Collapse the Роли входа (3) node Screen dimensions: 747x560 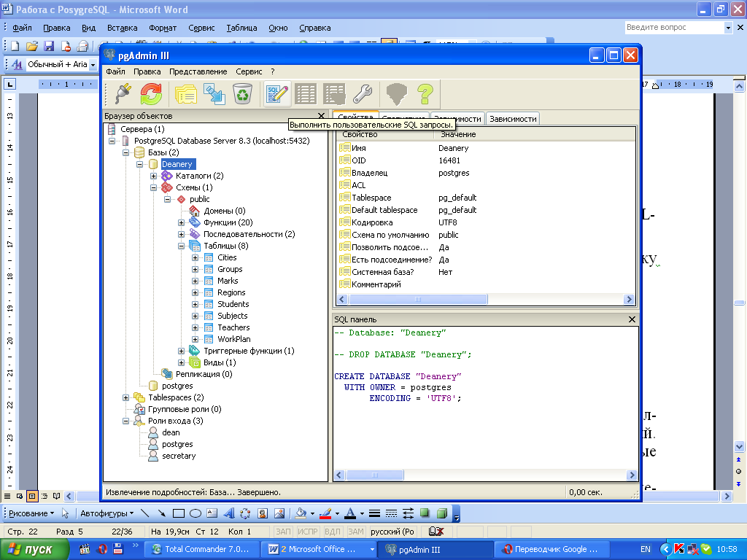(x=125, y=421)
